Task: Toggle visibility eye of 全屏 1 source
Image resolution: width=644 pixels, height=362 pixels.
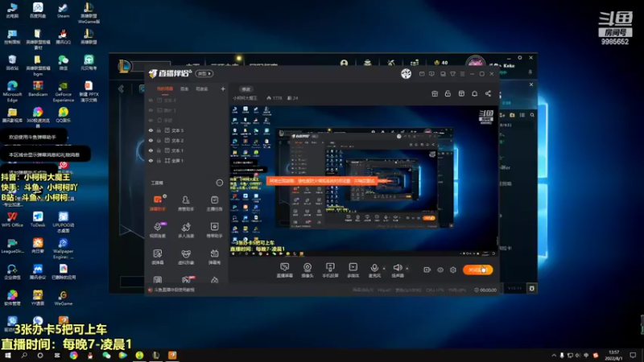Action: click(x=151, y=161)
